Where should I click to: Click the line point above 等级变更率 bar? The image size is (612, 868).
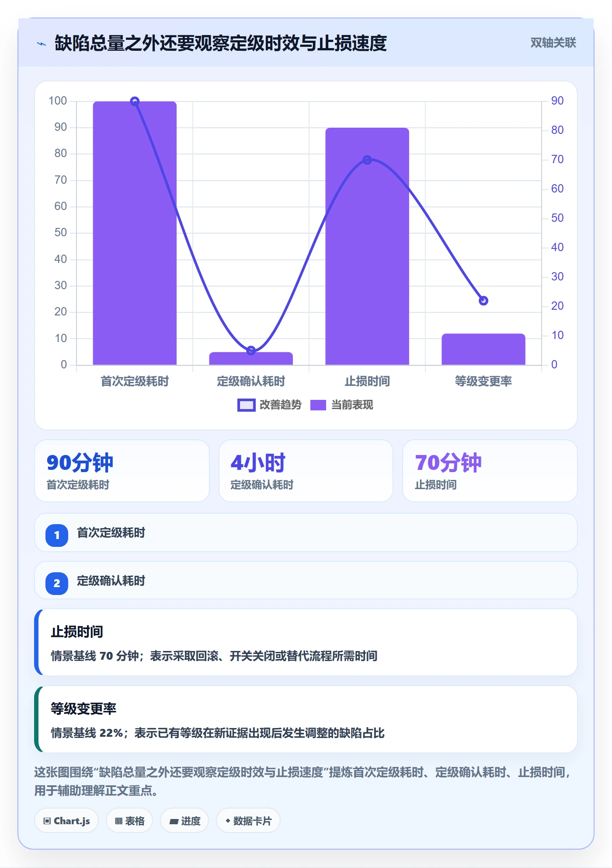coord(483,301)
